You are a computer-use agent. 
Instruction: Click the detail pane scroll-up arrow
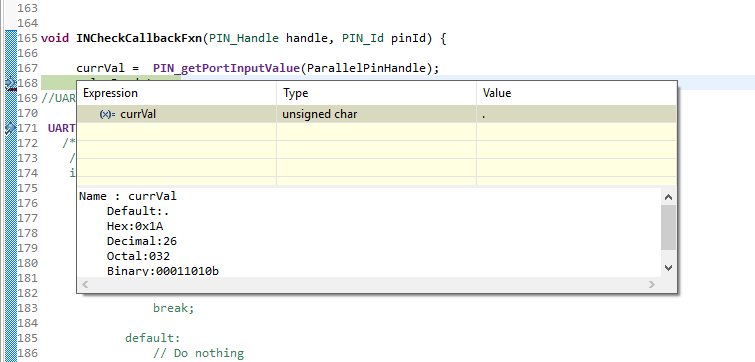pos(668,196)
